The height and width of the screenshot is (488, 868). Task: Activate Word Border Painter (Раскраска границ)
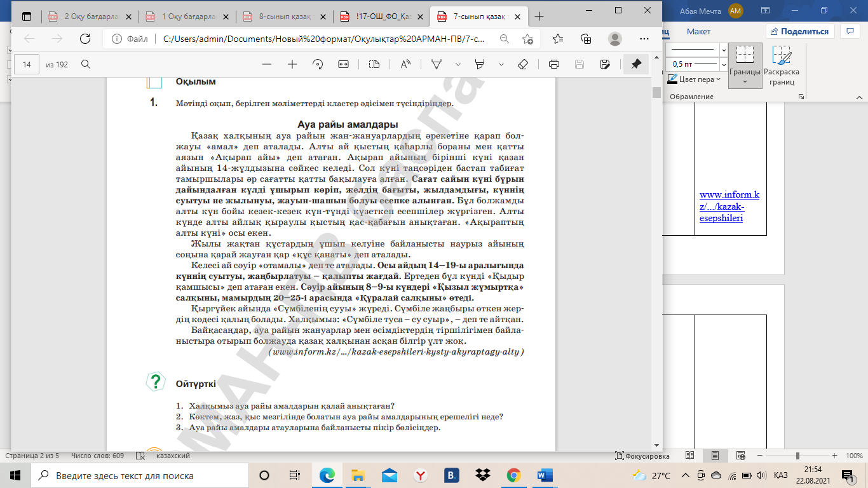tap(782, 66)
